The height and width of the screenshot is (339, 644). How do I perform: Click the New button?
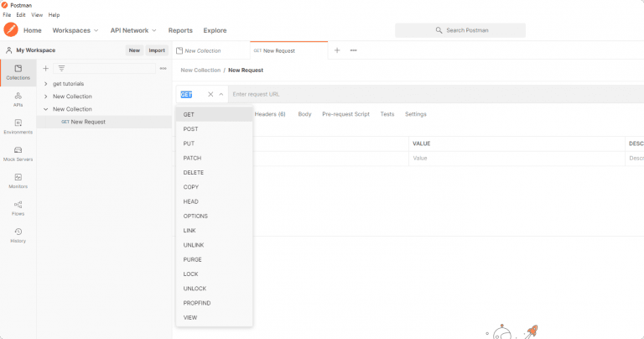click(x=134, y=50)
